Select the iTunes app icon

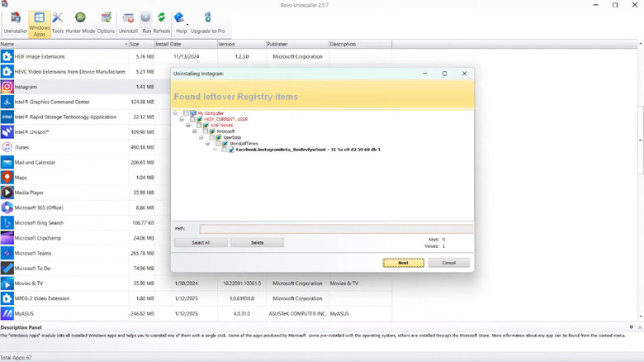7,147
